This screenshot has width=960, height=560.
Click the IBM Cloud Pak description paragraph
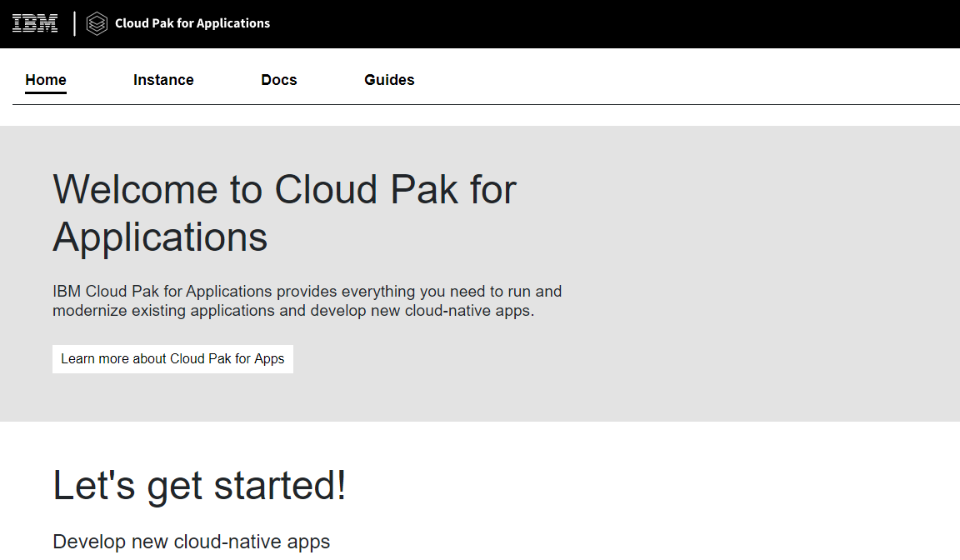tap(307, 301)
